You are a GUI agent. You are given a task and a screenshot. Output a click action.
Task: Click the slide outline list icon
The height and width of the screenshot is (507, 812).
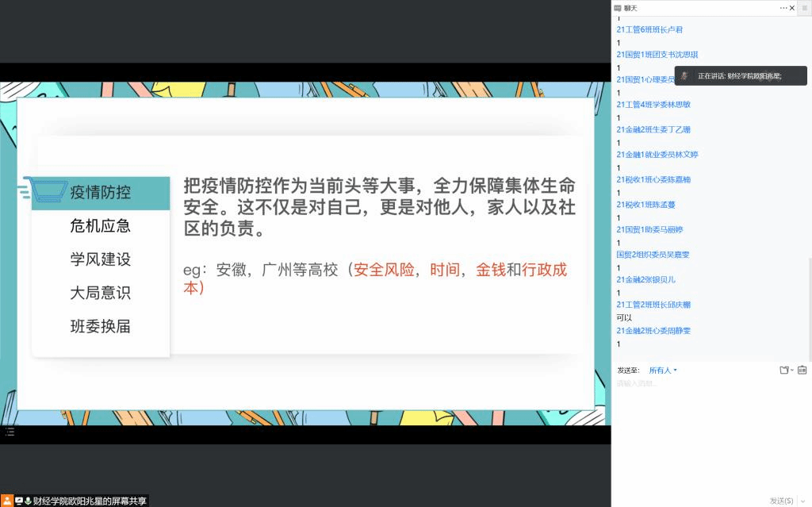(10, 432)
